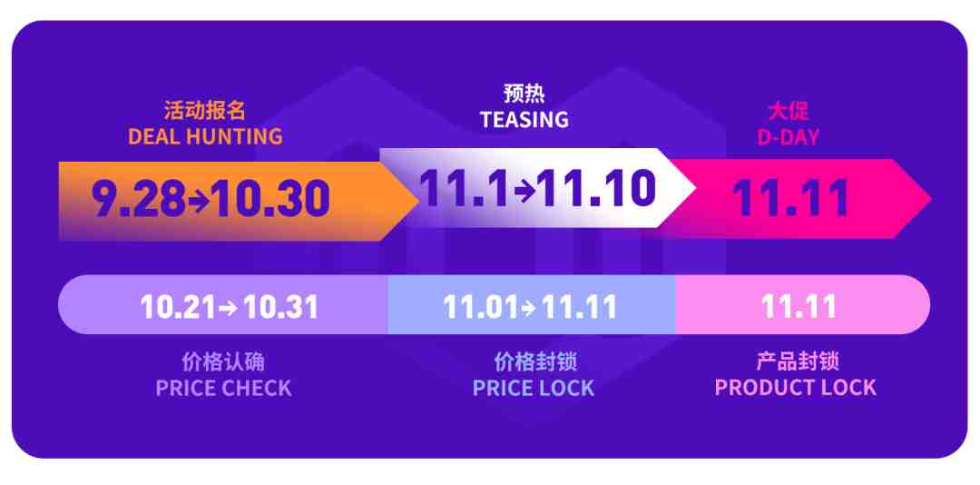Click the PRICE CHECK caption
The width and height of the screenshot is (980, 485).
click(224, 388)
